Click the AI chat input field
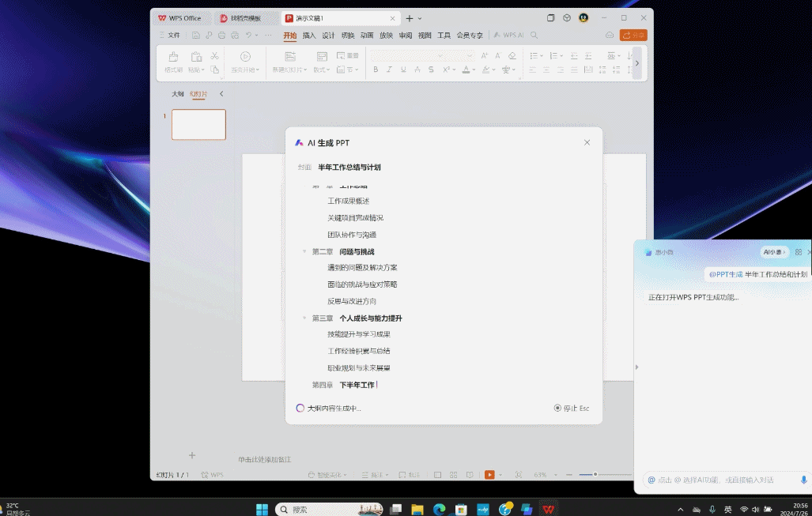The image size is (812, 516). tap(719, 480)
